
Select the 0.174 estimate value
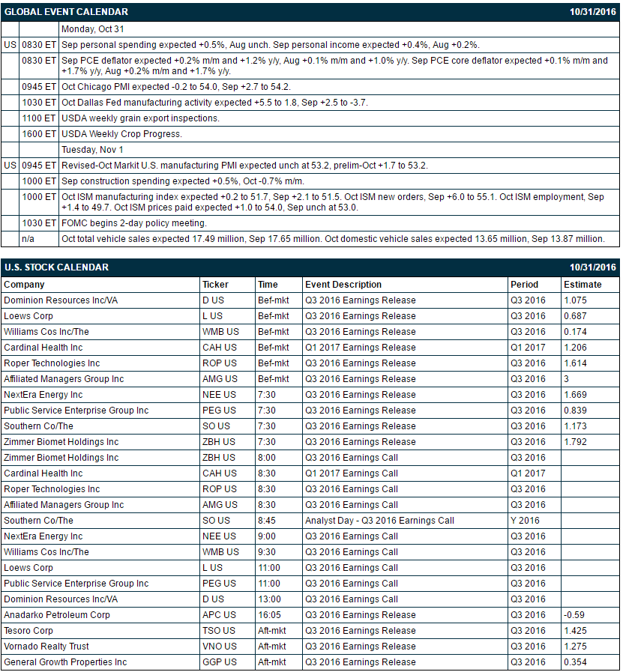pos(576,332)
